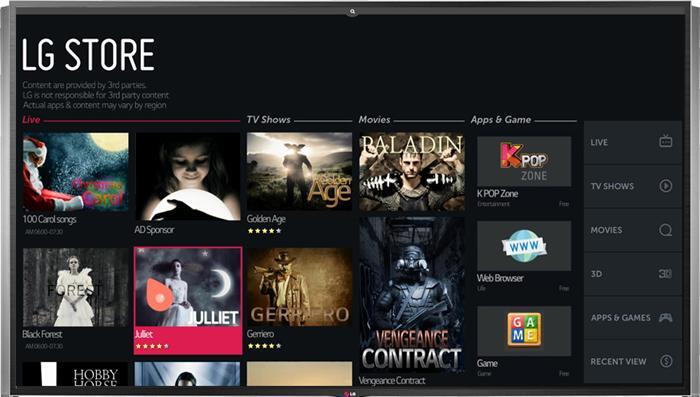Click the Apps & Games gamepad icon
This screenshot has width=700, height=397.
(666, 318)
